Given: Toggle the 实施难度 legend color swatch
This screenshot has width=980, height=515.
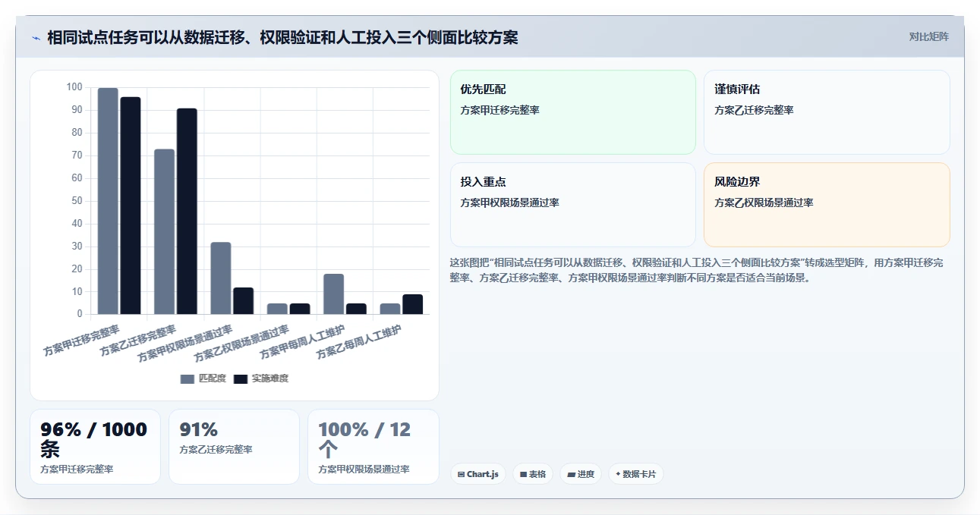Looking at the screenshot, I should [241, 378].
